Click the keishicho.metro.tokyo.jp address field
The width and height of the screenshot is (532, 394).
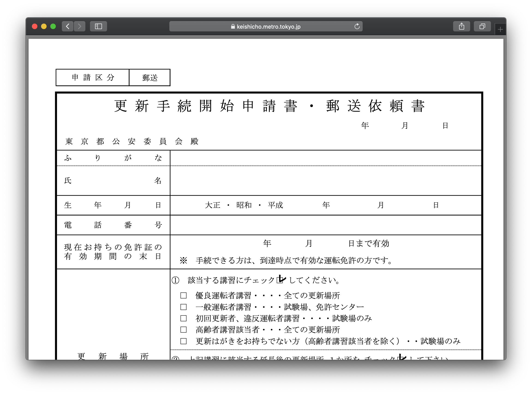(x=266, y=26)
